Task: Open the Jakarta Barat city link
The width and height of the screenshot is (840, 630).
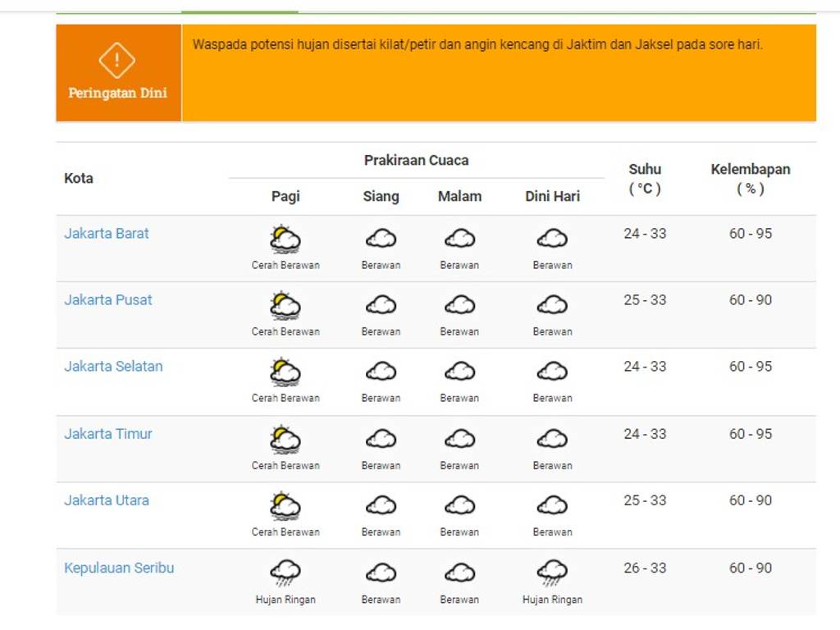Action: tap(107, 233)
